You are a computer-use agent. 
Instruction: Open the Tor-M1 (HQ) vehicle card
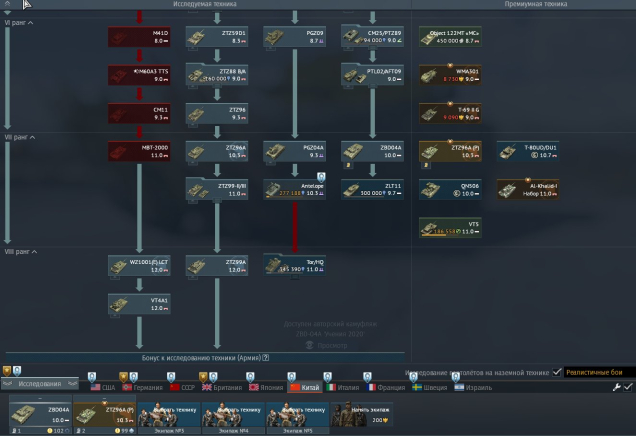pos(294,264)
